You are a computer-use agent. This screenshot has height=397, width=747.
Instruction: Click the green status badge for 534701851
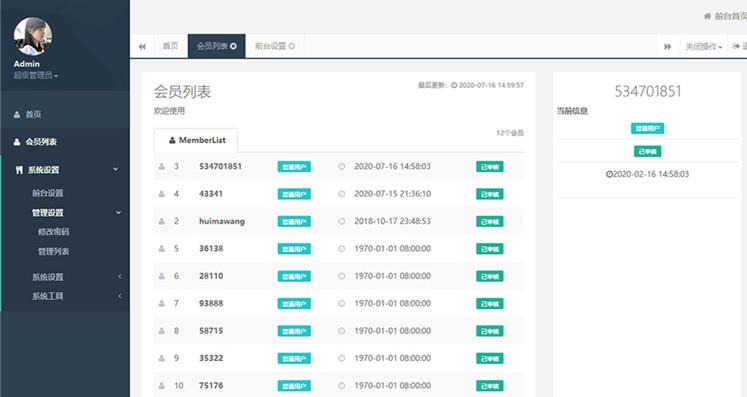point(489,167)
